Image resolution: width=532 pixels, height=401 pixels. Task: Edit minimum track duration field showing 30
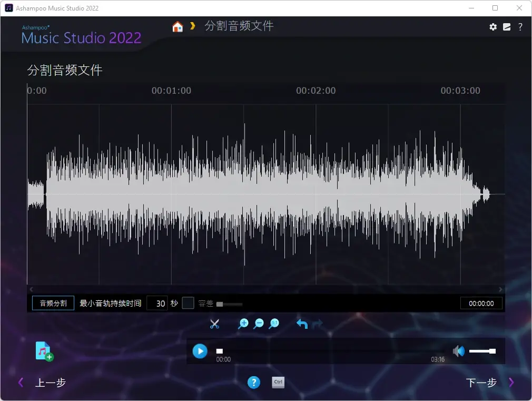[x=157, y=303]
